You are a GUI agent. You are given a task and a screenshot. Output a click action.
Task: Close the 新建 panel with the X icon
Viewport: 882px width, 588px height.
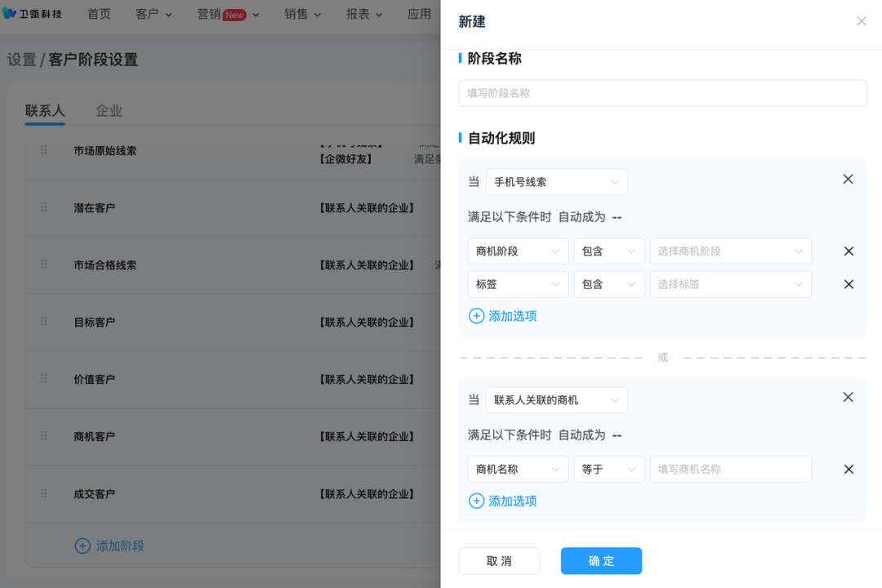pyautogui.click(x=861, y=21)
